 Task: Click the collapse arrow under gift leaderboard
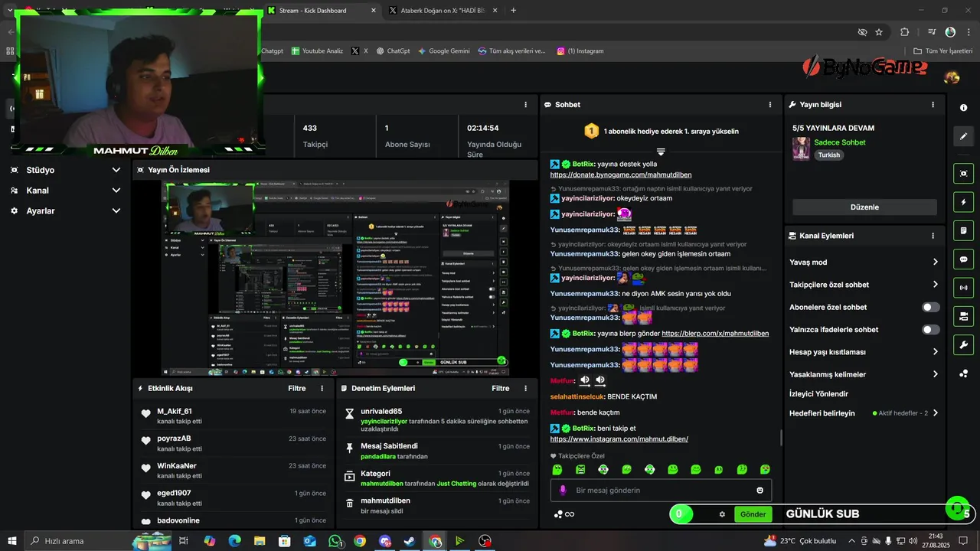click(661, 152)
